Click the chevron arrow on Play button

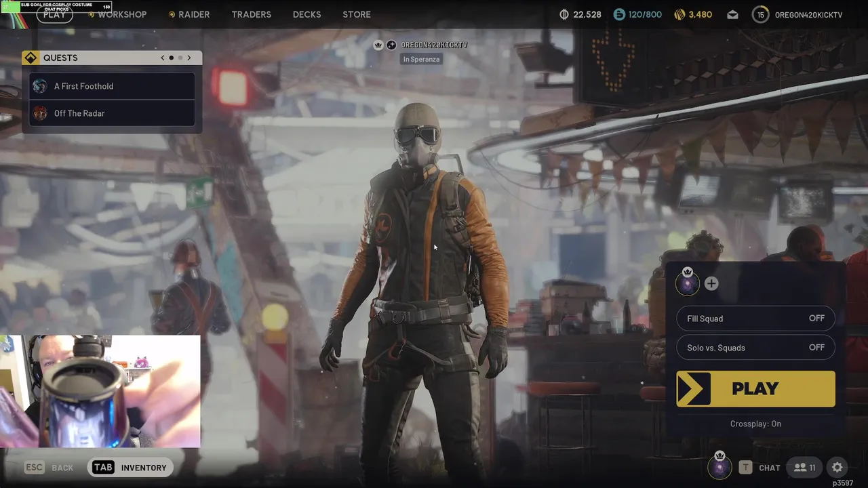point(694,388)
